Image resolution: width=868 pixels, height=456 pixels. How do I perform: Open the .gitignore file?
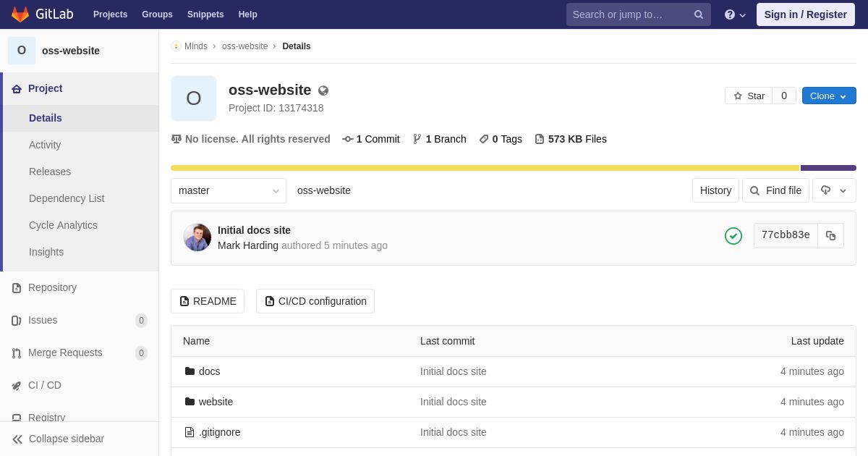coord(219,432)
